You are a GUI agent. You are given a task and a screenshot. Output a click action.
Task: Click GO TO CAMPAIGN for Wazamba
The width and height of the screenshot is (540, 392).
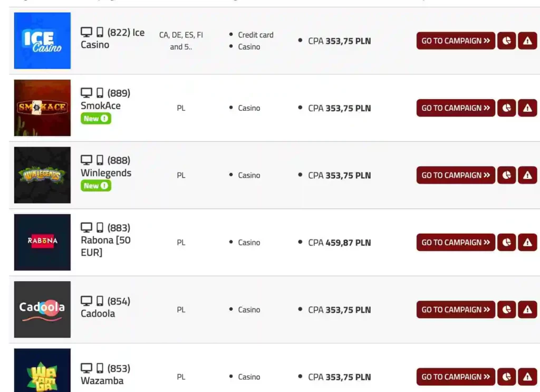(x=456, y=377)
